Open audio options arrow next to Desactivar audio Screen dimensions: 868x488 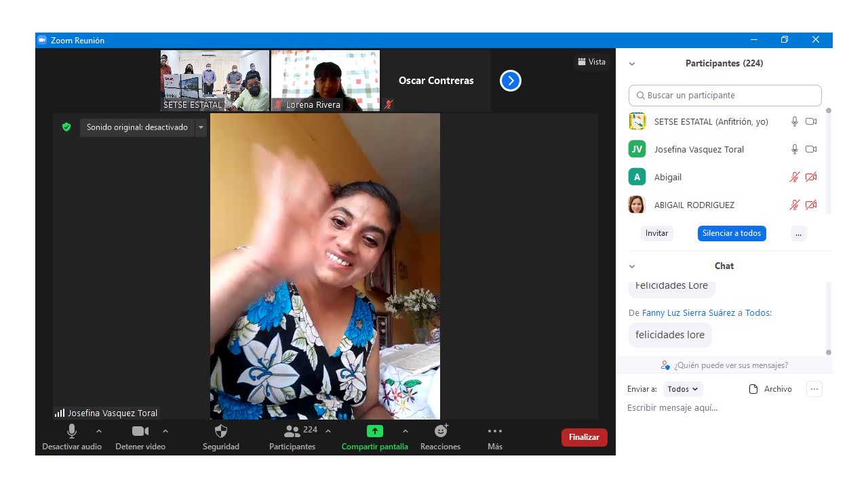coord(99,431)
